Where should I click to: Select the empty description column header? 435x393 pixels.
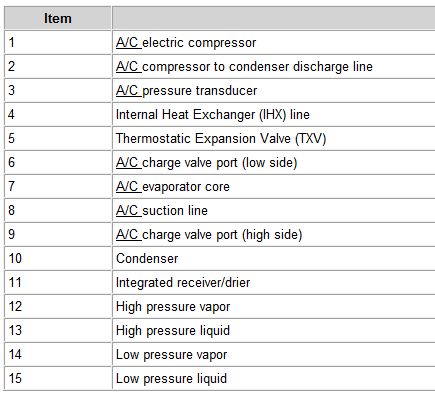pyautogui.click(x=274, y=18)
